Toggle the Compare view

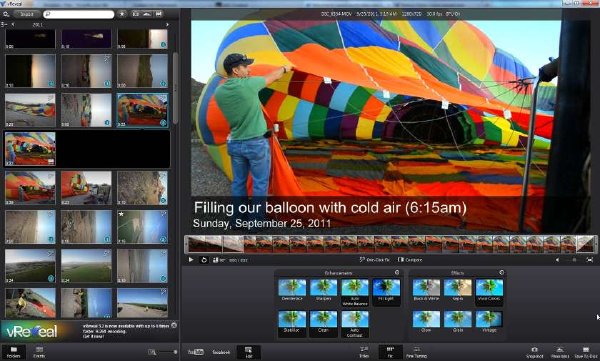pos(410,260)
